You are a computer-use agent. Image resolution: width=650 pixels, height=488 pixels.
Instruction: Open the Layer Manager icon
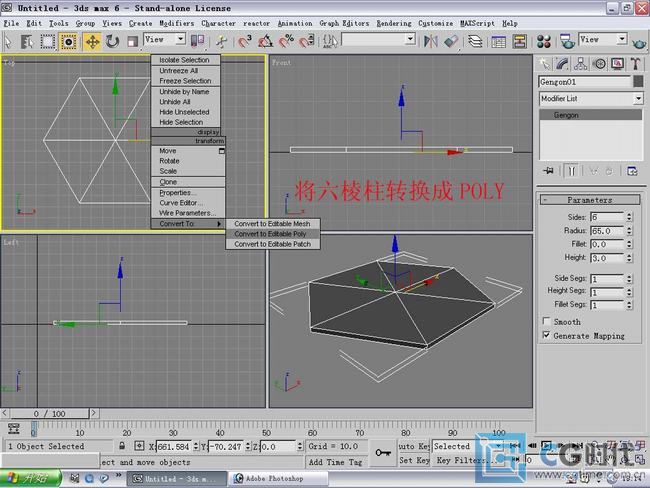click(475, 41)
